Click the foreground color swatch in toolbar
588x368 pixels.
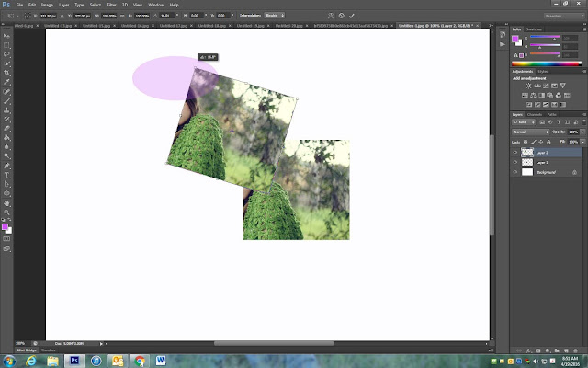5,226
